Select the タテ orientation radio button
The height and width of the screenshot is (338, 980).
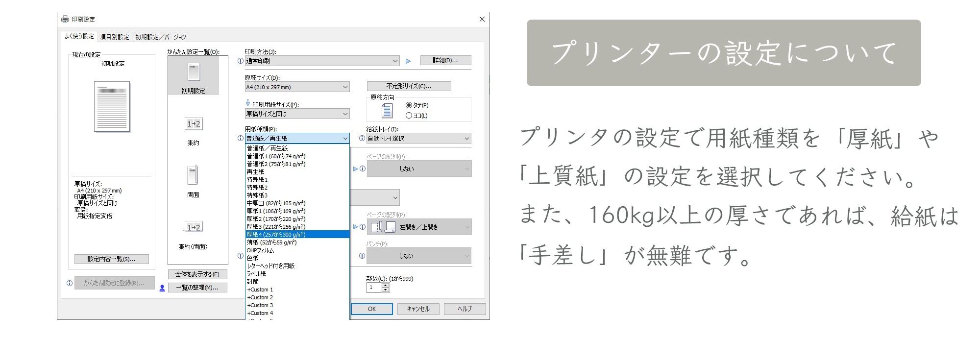[409, 105]
